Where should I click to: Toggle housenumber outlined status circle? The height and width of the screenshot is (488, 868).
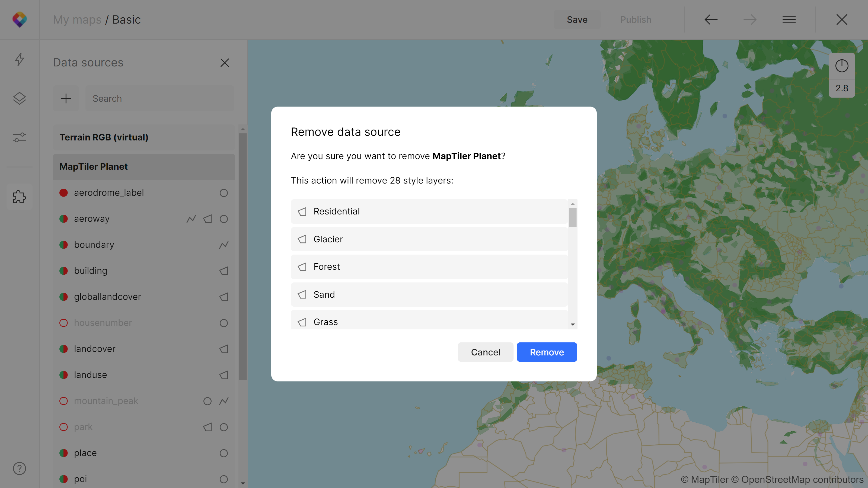[x=64, y=323]
